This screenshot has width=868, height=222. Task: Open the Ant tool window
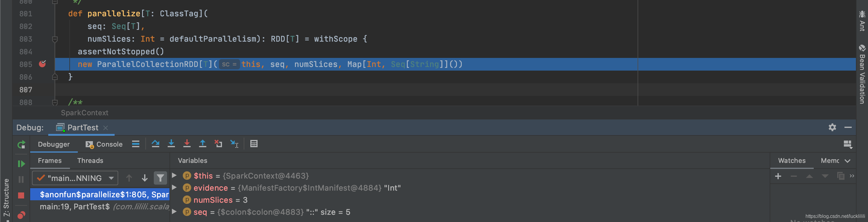tap(862, 21)
